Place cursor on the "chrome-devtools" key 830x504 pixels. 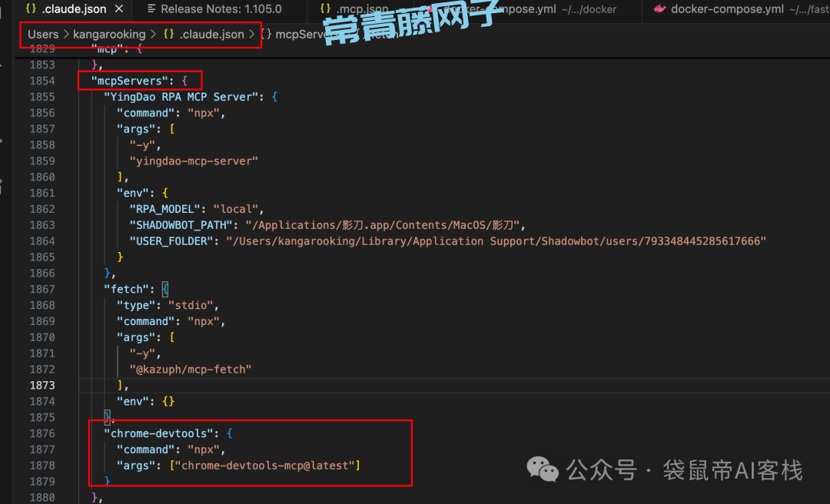[162, 433]
